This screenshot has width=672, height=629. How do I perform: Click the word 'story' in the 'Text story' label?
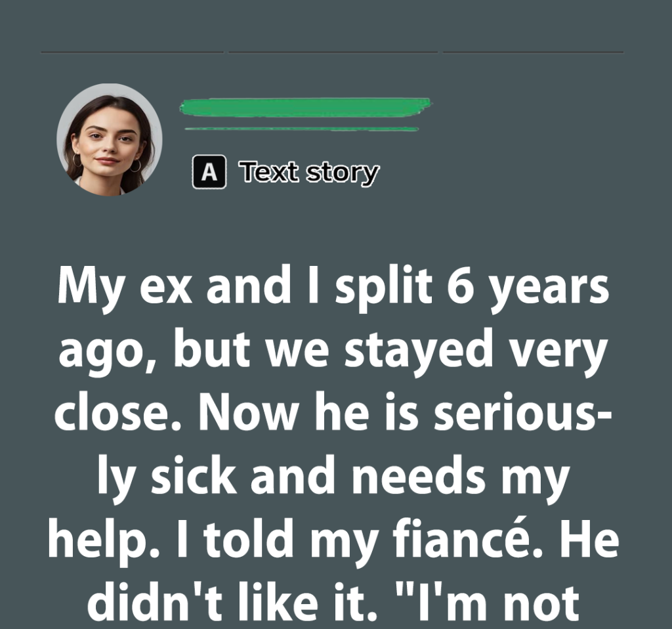coord(343,173)
